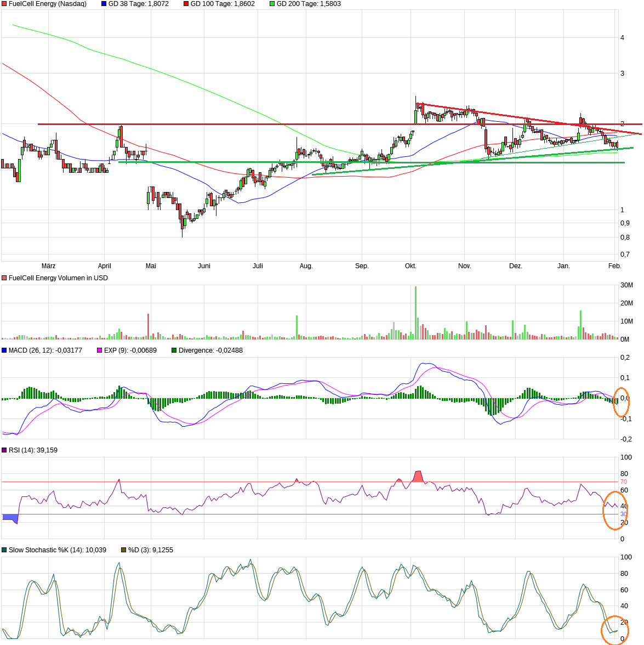
Task: Click the Feb. month label on the time axis
Action: click(615, 266)
